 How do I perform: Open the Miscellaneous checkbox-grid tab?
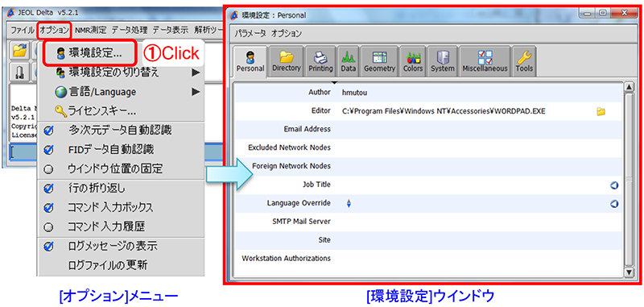(485, 60)
